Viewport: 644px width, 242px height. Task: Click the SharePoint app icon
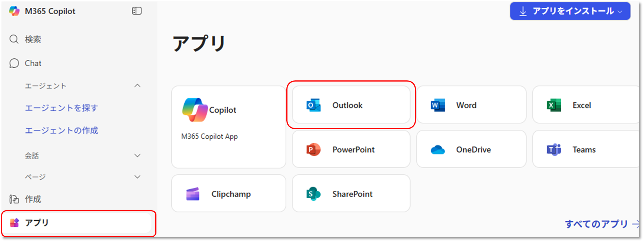(x=313, y=194)
